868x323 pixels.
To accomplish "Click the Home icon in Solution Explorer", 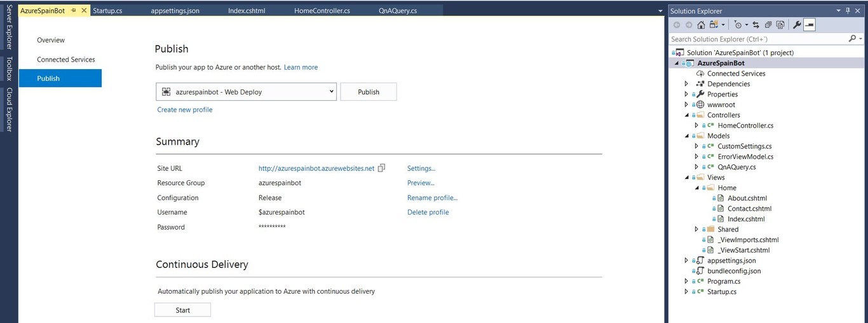I will pyautogui.click(x=701, y=25).
